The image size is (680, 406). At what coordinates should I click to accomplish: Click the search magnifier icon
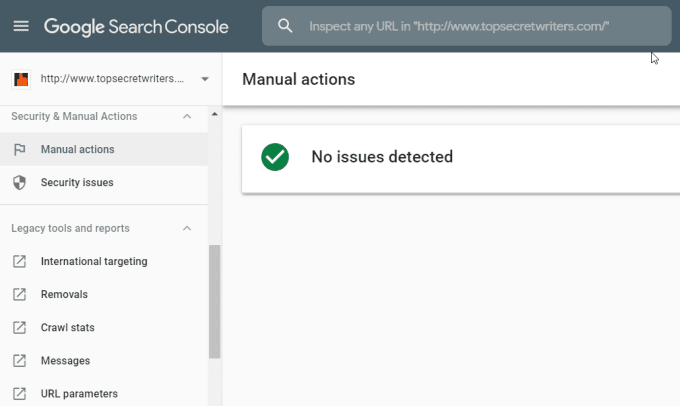[286, 26]
